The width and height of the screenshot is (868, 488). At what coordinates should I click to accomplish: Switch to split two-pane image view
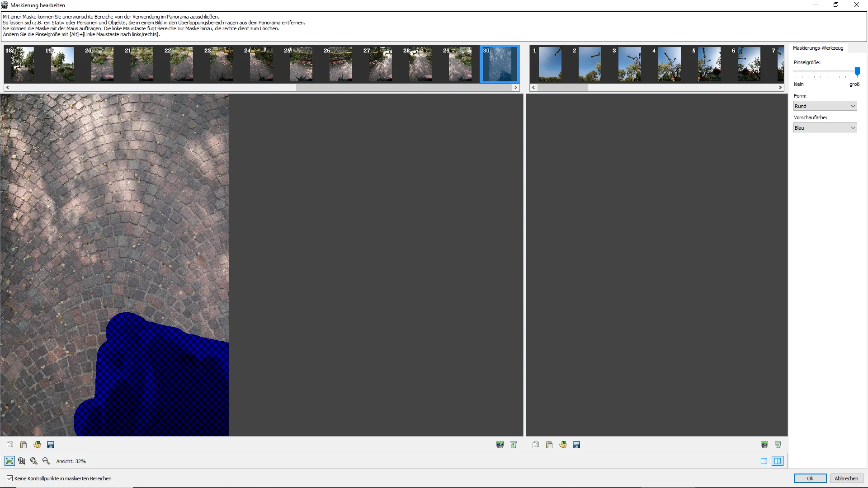(778, 461)
